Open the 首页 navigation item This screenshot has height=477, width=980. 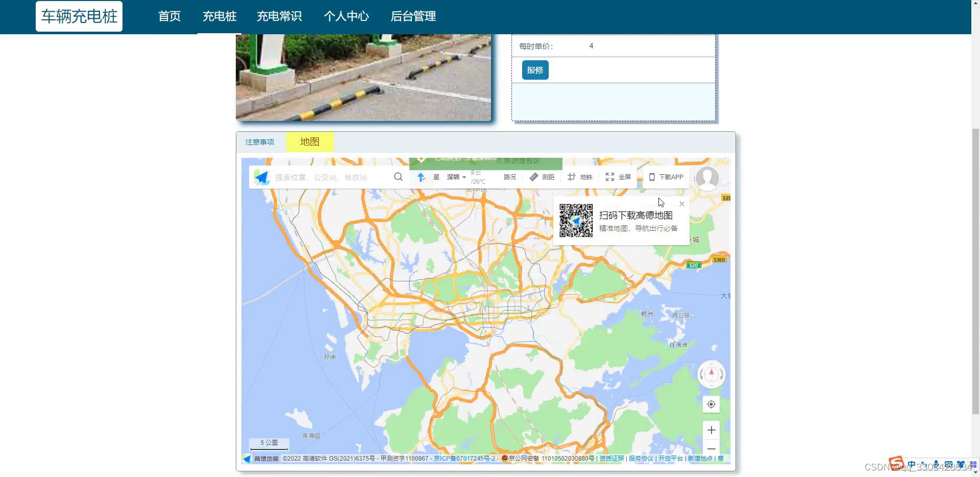(x=169, y=16)
